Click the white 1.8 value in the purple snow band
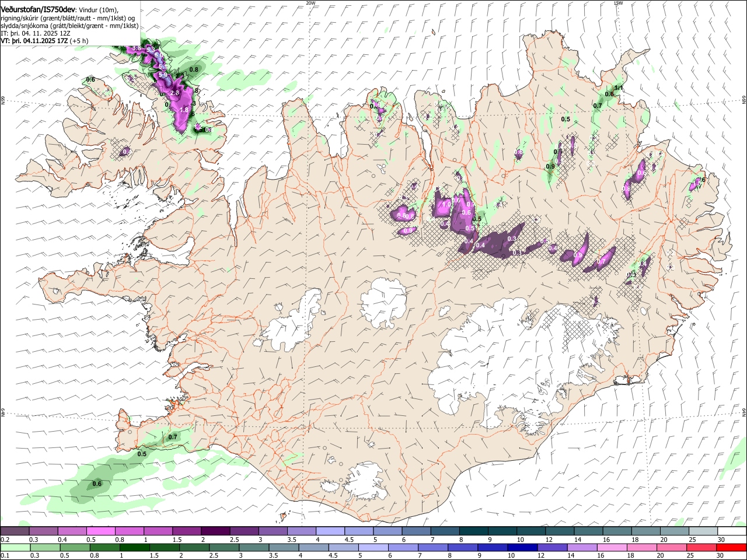The width and height of the screenshot is (747, 560). pos(184,110)
